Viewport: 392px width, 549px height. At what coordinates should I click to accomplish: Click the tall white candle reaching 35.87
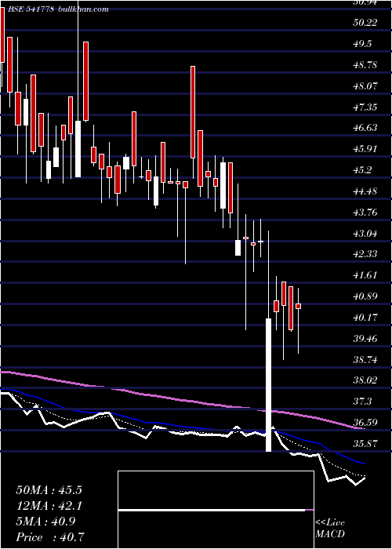pos(268,385)
